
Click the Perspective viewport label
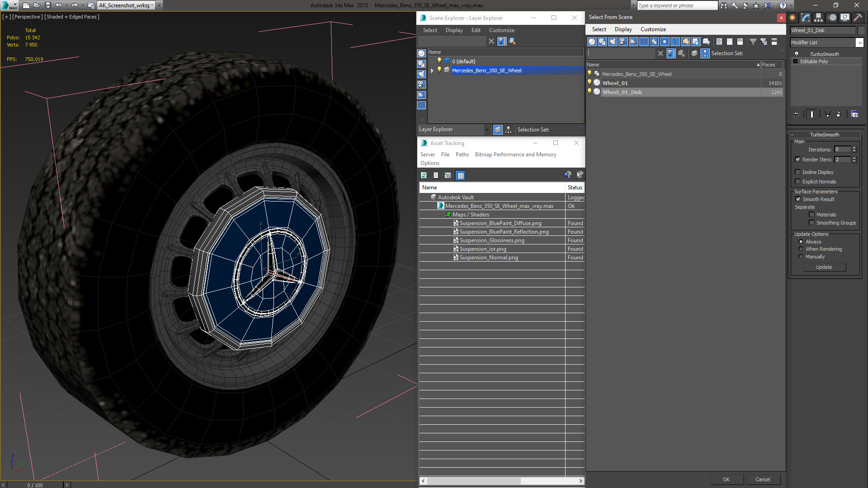(x=28, y=17)
